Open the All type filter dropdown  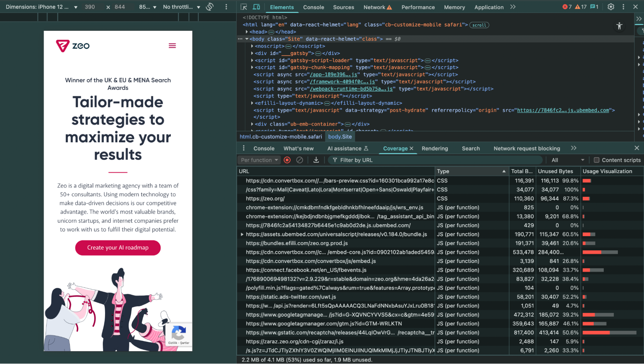click(567, 160)
